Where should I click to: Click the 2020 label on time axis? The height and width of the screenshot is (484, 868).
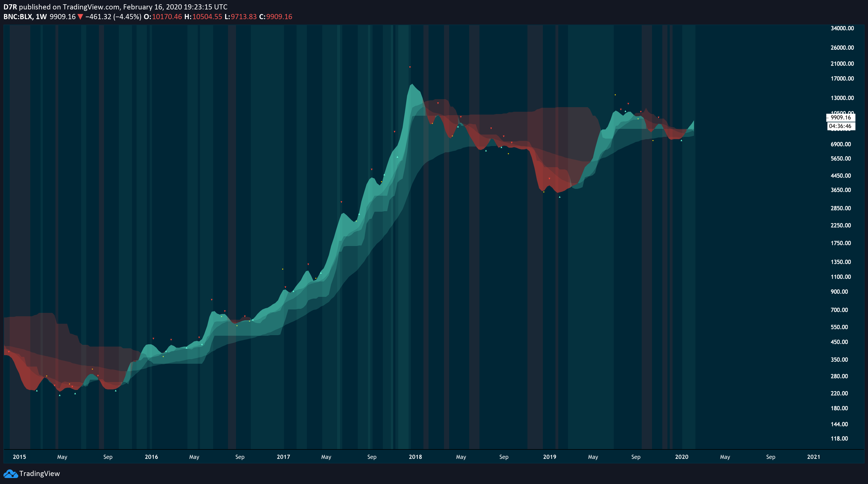[x=682, y=457]
